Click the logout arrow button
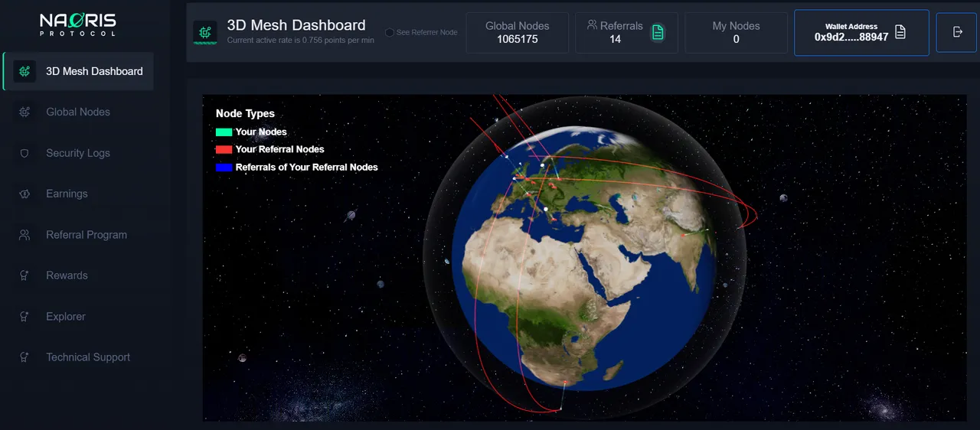980x430 pixels. [x=956, y=31]
